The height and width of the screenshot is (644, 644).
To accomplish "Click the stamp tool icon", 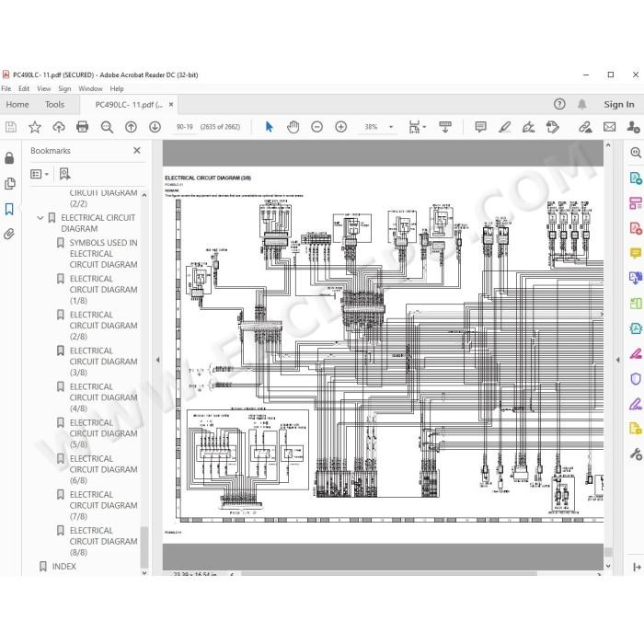I will pos(552,127).
